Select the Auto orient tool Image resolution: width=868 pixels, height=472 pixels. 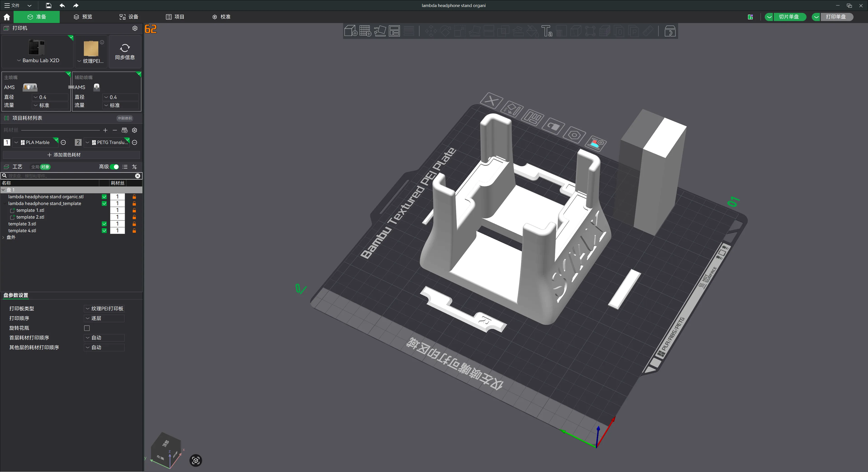[x=380, y=31]
